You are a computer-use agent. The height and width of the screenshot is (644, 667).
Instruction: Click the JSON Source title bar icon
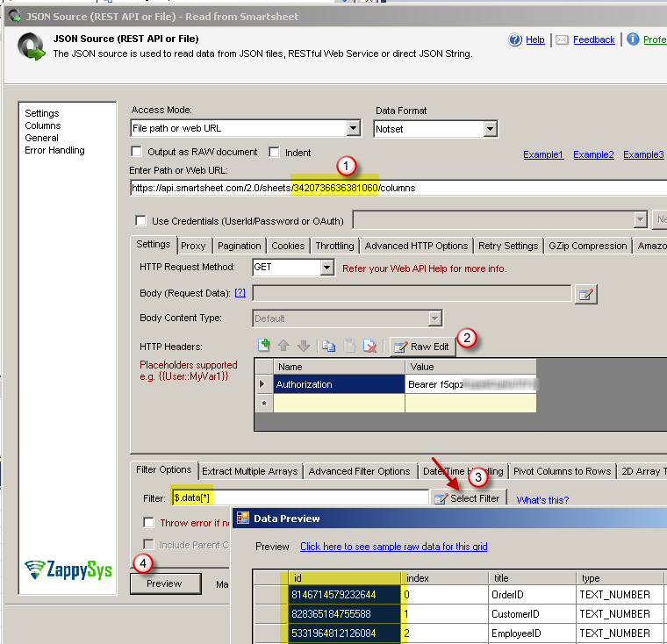pos(15,17)
